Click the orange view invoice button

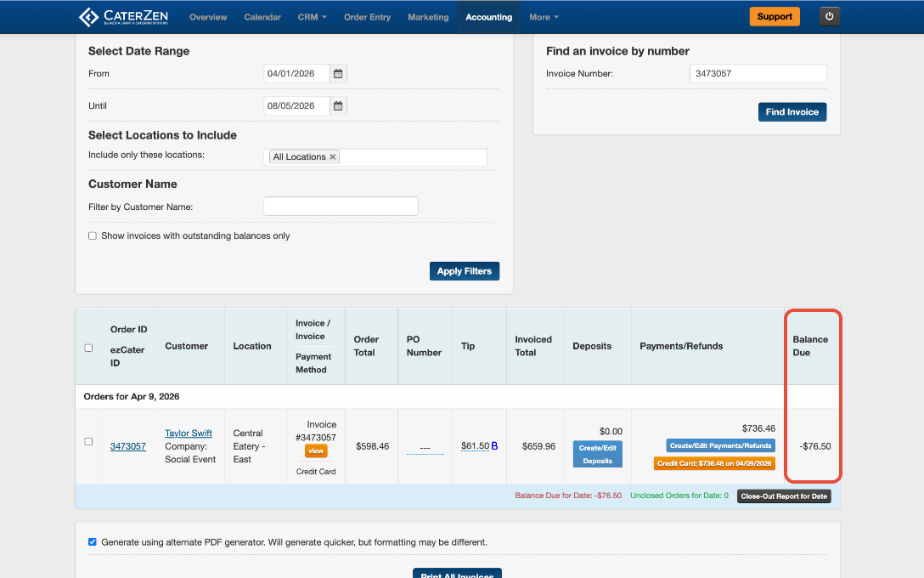pyautogui.click(x=316, y=450)
